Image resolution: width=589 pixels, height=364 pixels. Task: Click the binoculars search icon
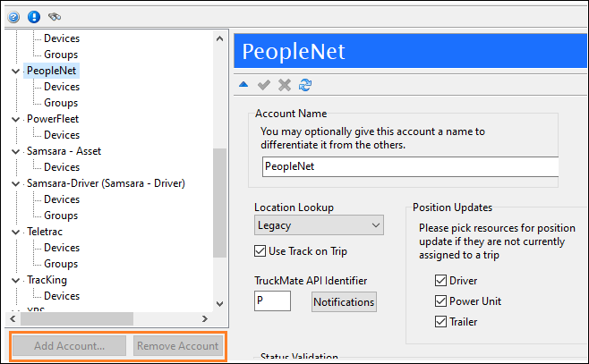pyautogui.click(x=55, y=16)
